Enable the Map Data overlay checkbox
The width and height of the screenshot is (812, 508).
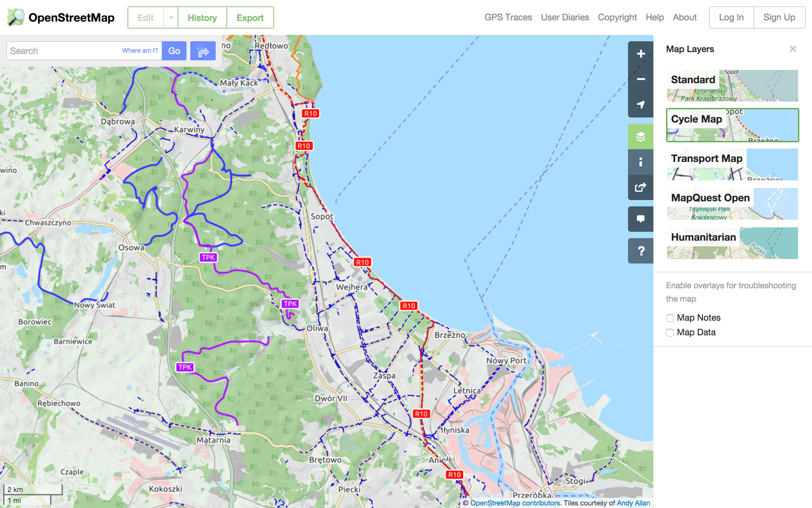pos(670,333)
